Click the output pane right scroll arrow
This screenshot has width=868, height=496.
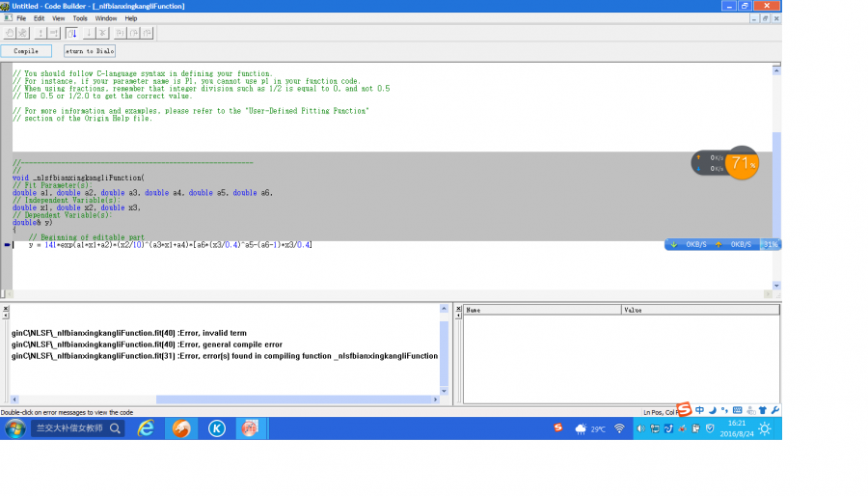[x=436, y=400]
